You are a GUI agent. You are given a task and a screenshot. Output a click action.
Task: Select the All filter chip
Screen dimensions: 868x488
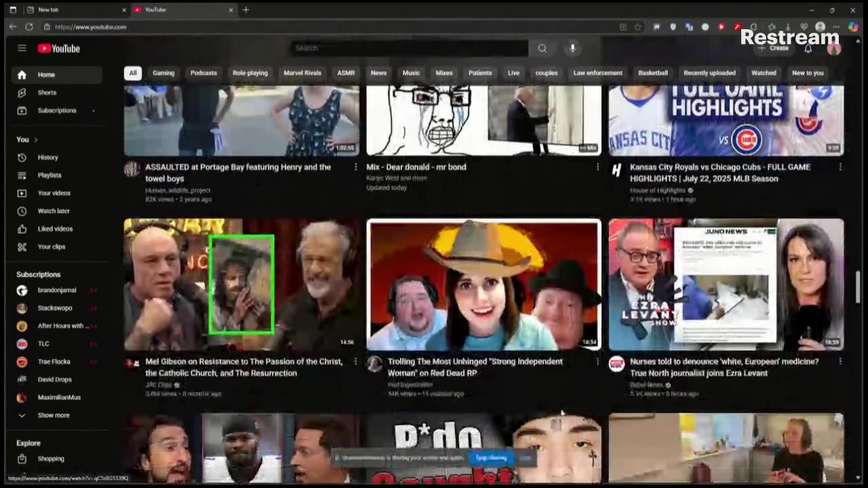(x=133, y=73)
